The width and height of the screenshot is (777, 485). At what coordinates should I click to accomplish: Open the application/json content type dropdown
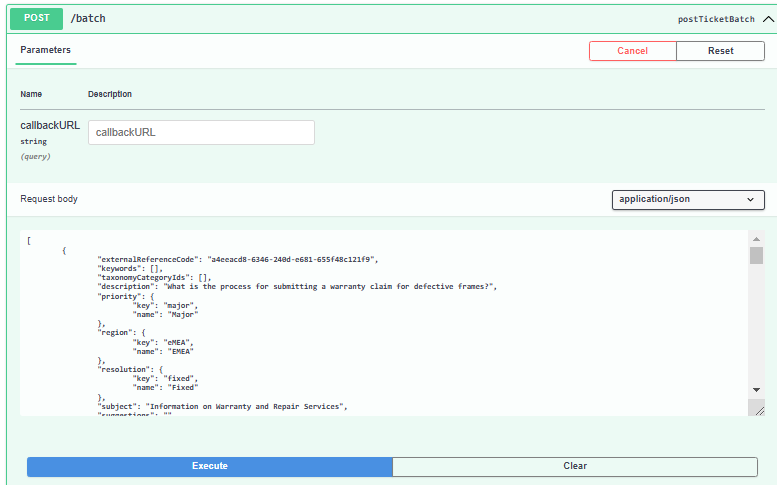(x=688, y=200)
